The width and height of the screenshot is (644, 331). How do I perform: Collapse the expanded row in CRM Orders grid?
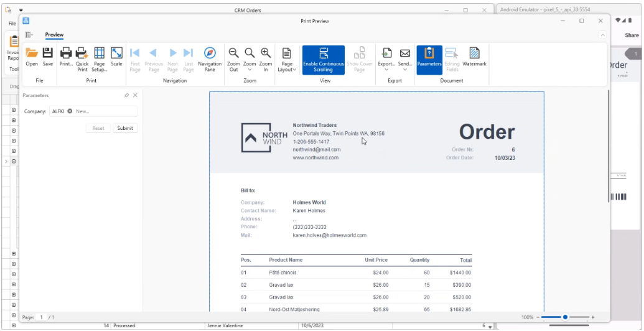[x=14, y=162]
